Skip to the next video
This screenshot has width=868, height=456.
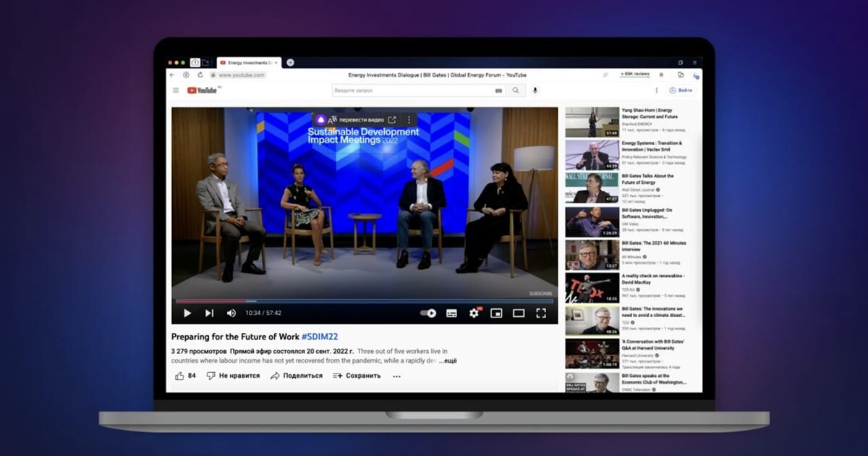(x=209, y=313)
